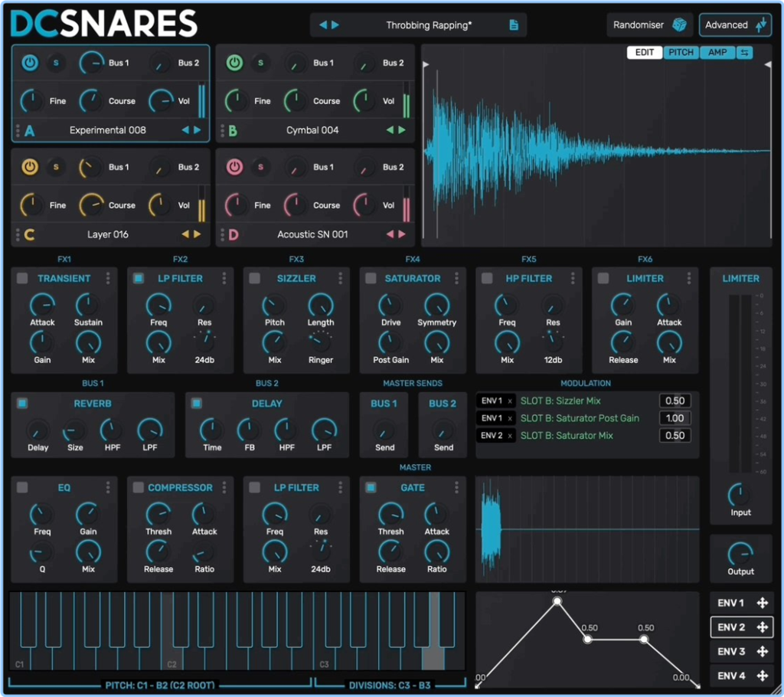
Task: Disable the FX2 LP FILTER checkbox
Action: 139,278
